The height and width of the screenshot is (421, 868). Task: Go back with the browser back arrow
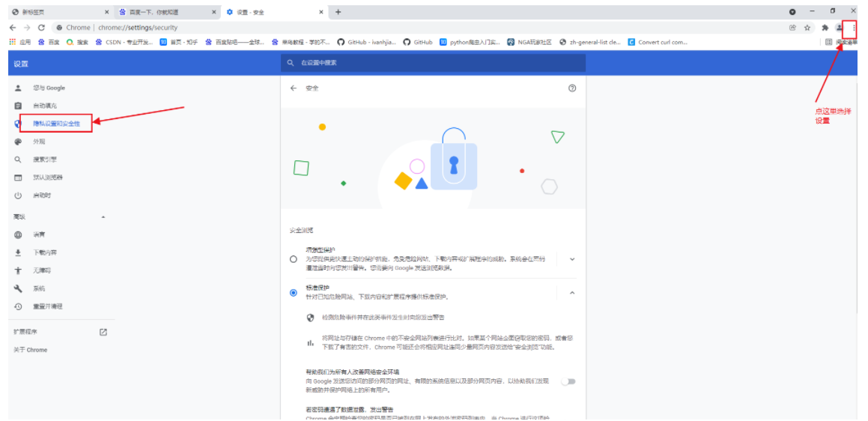pos(13,28)
